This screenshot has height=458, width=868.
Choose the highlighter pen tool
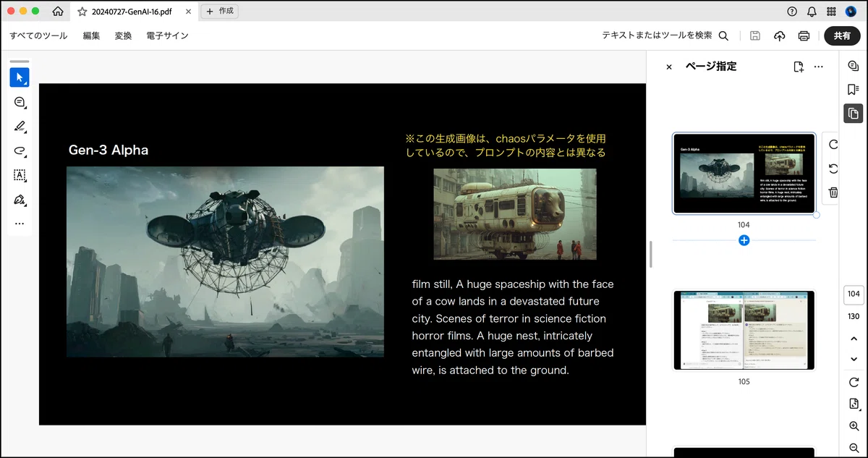20,127
